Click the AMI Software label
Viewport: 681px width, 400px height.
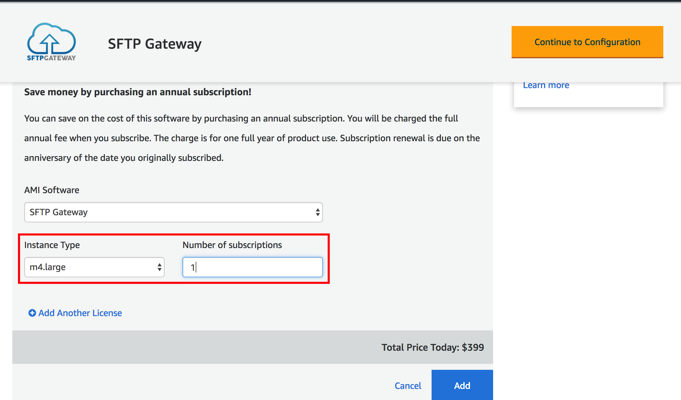[x=52, y=190]
